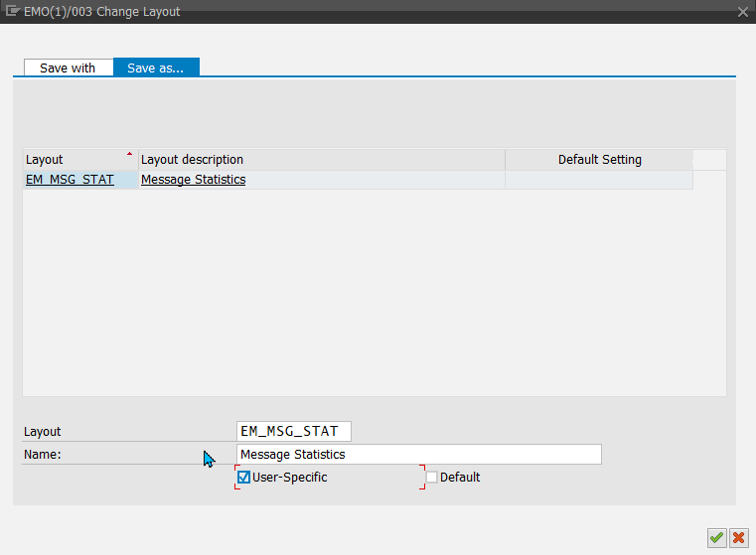Select the Message Statistics description link
The height and width of the screenshot is (555, 756).
(194, 180)
